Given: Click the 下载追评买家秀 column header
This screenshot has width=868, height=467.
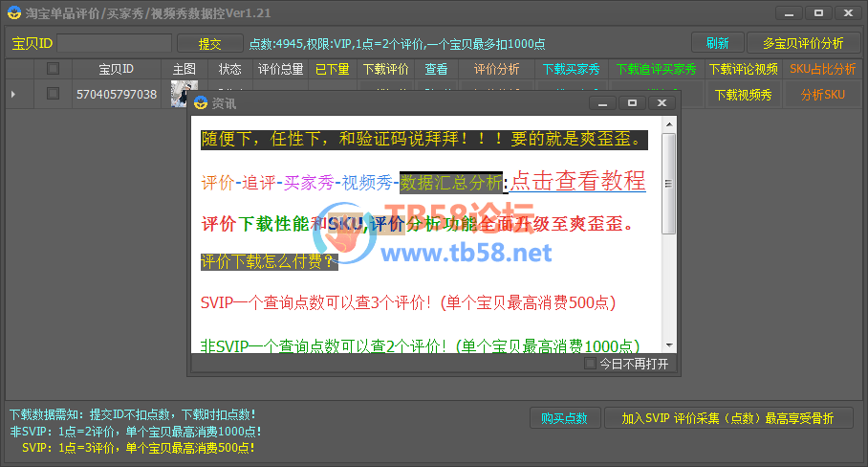Looking at the screenshot, I should click(656, 69).
